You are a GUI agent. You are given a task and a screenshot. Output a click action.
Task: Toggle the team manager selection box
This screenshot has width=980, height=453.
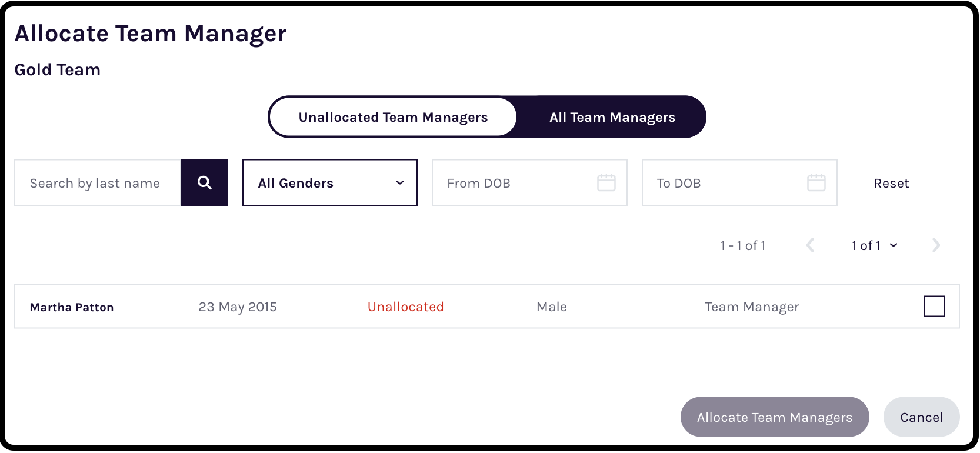(x=934, y=306)
